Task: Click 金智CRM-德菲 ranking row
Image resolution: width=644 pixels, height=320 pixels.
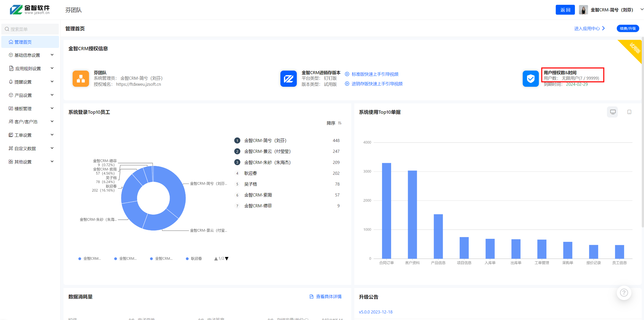Action: (x=287, y=206)
